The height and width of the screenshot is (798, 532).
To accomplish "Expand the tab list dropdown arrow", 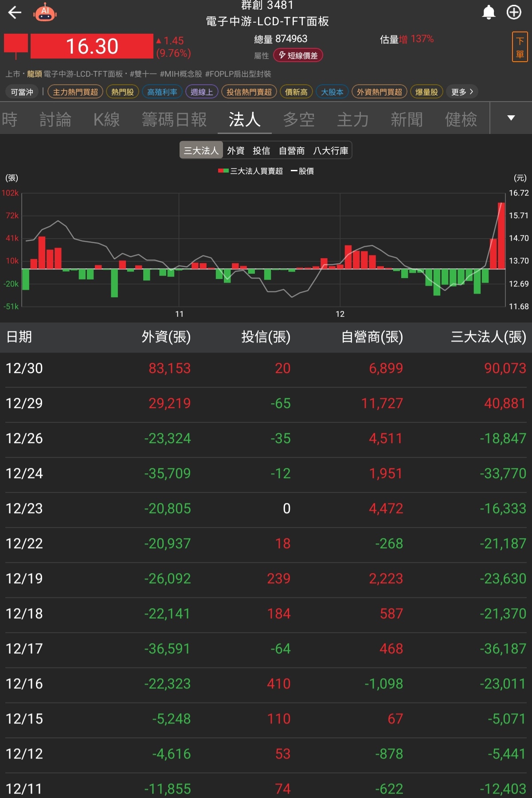I will pos(511,118).
